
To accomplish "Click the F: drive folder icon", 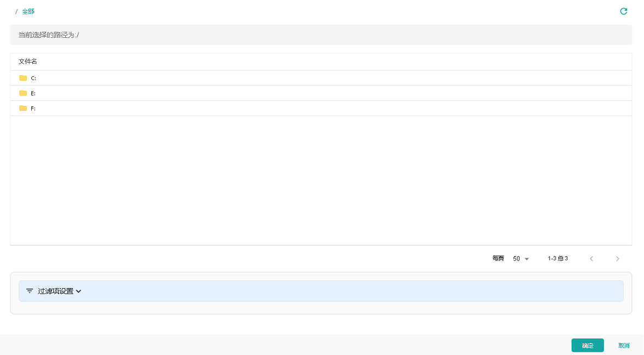I will (x=23, y=108).
